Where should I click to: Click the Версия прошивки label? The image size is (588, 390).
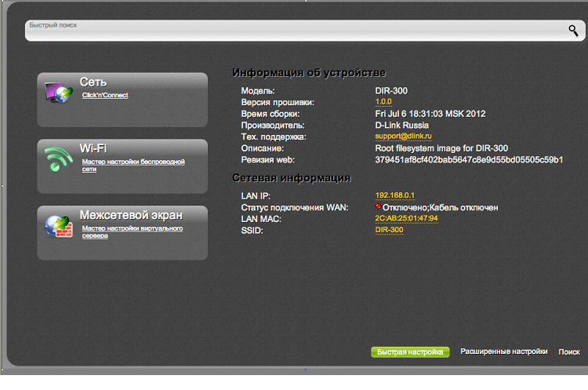[x=278, y=103]
